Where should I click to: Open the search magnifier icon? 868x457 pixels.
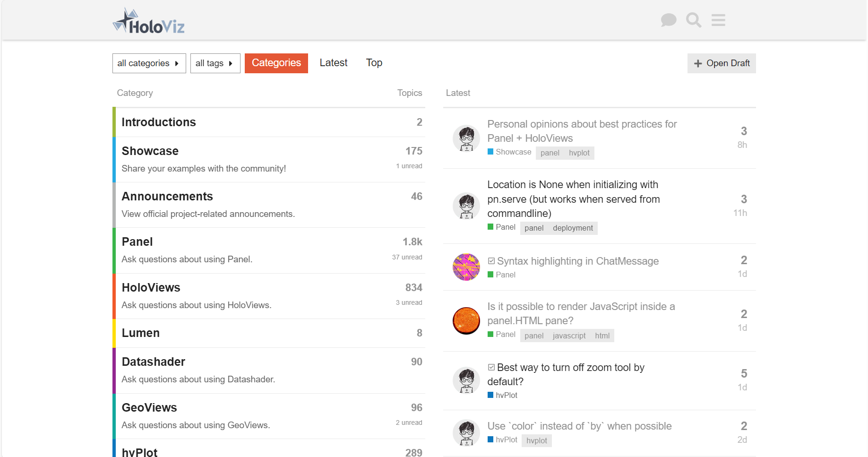click(x=694, y=20)
